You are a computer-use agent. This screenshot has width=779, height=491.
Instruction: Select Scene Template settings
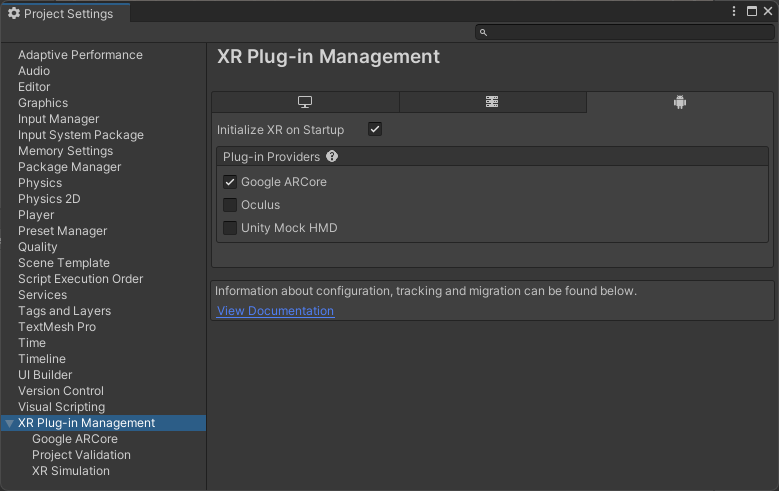(64, 262)
